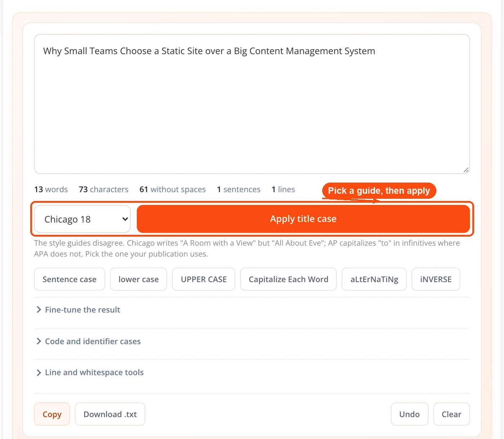Click the Apply title case button

303,219
